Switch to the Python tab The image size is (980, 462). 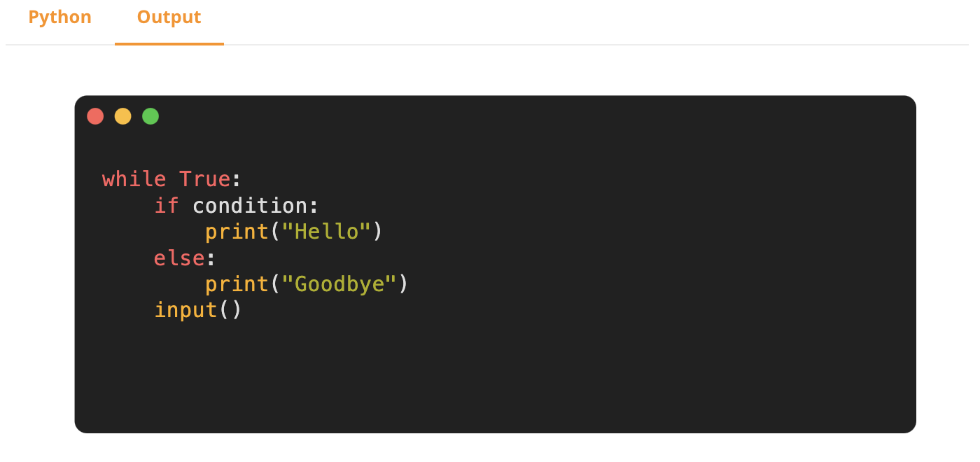(59, 17)
